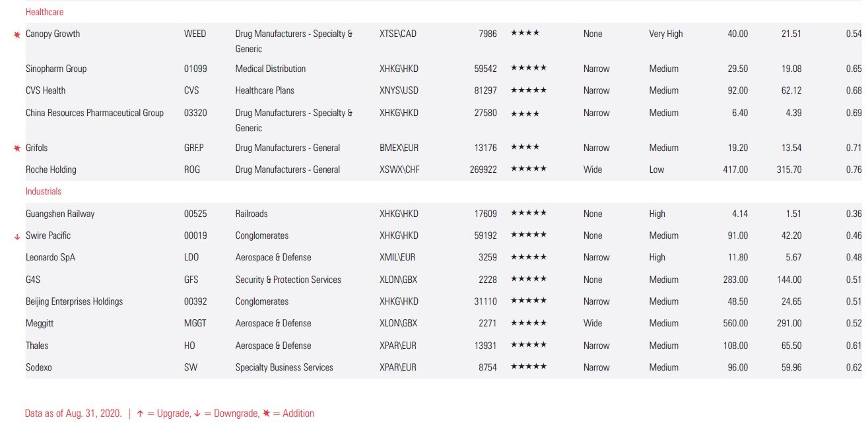Click the Leonardo SpA company name
The width and height of the screenshot is (868, 422).
tap(50, 257)
